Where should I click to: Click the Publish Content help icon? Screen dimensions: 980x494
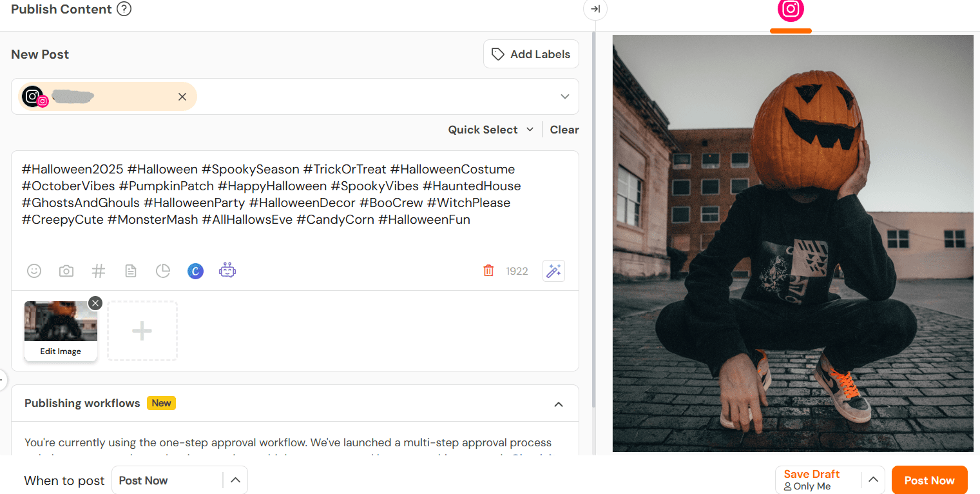tap(125, 9)
